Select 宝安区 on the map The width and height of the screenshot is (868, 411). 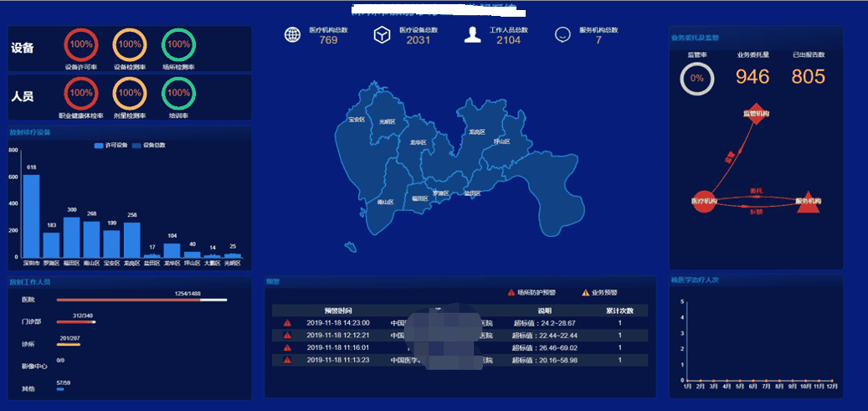(x=357, y=119)
